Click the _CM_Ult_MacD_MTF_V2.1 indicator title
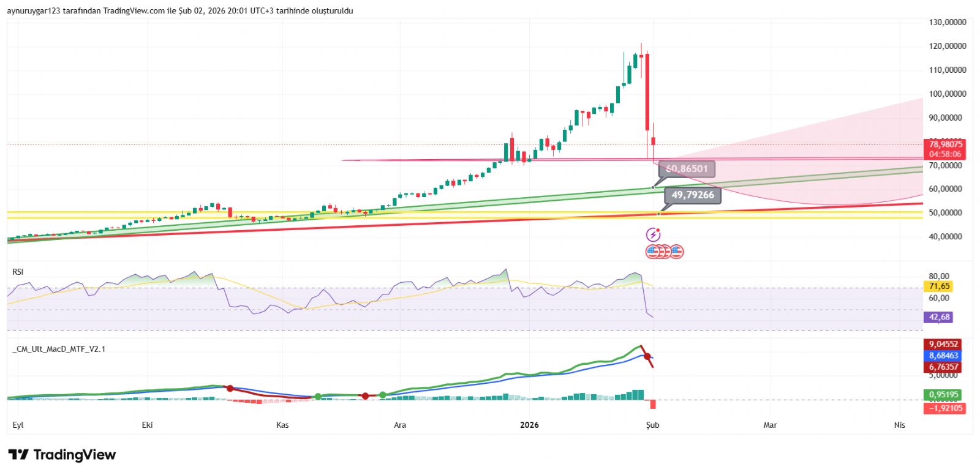This screenshot has width=980, height=475. pyautogui.click(x=59, y=349)
